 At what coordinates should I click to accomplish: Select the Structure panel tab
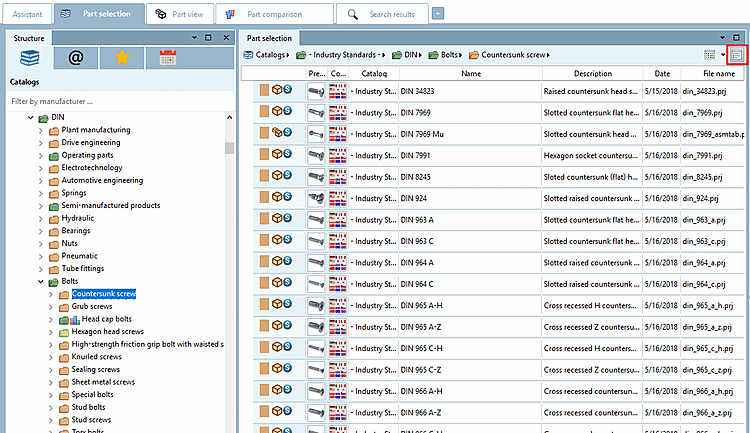click(x=29, y=38)
